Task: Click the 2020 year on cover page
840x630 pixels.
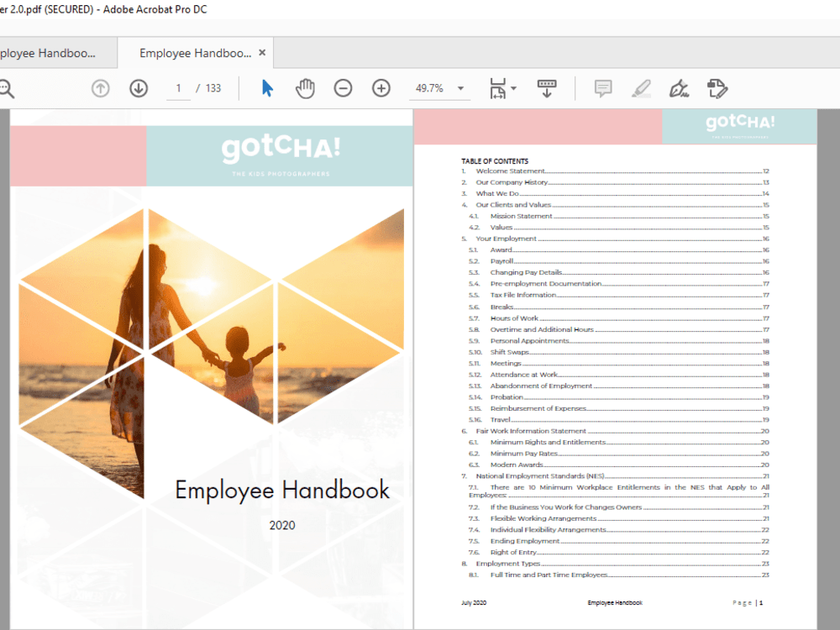Action: (x=282, y=525)
